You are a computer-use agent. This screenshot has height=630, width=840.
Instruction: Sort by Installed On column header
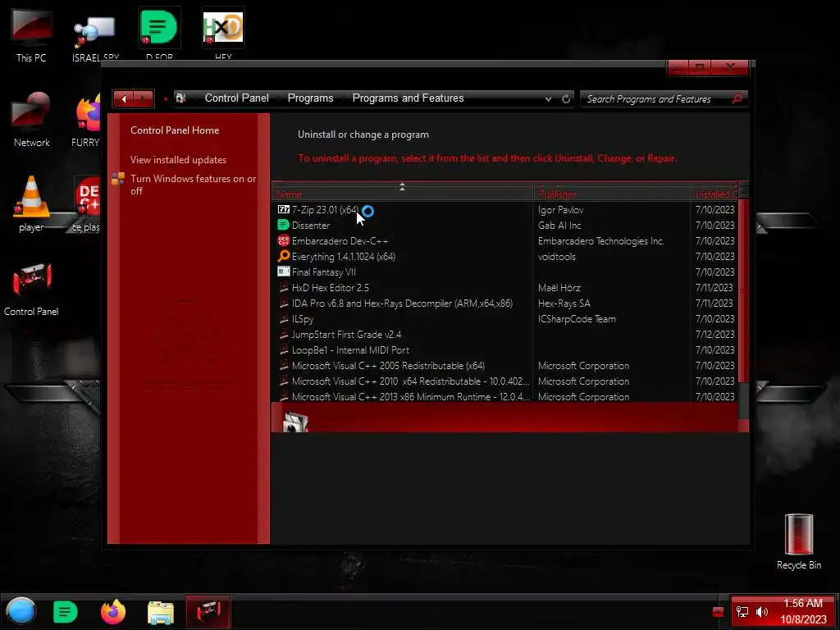point(715,192)
